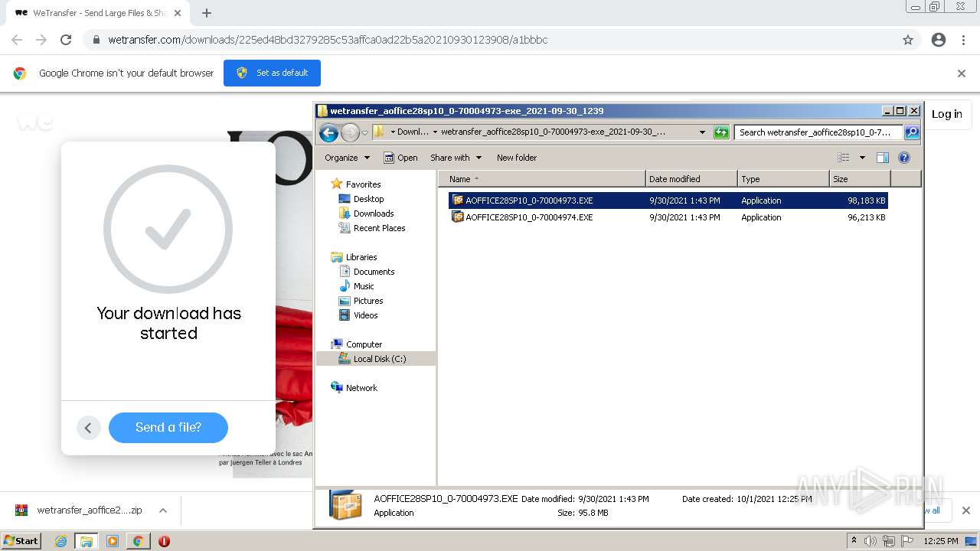Click AOFFICE28SP10_0-70004974.EXE file icon
The width and height of the screenshot is (980, 551).
point(458,217)
